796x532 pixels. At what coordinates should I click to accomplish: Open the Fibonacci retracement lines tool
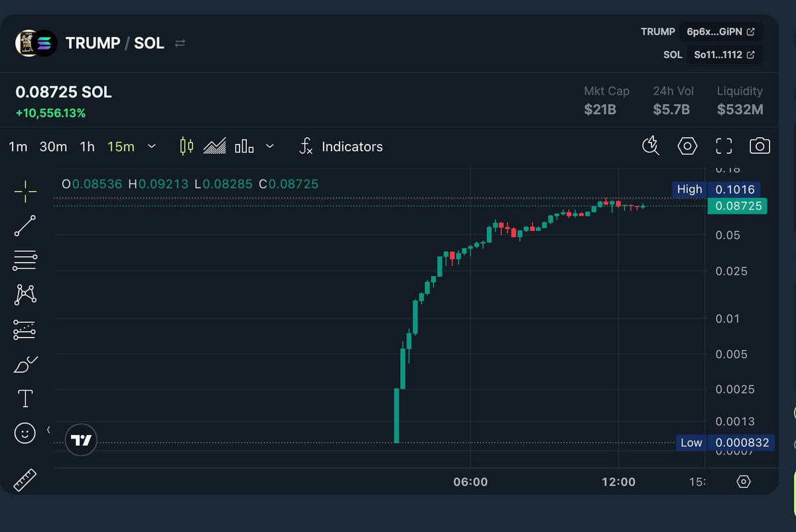[25, 260]
